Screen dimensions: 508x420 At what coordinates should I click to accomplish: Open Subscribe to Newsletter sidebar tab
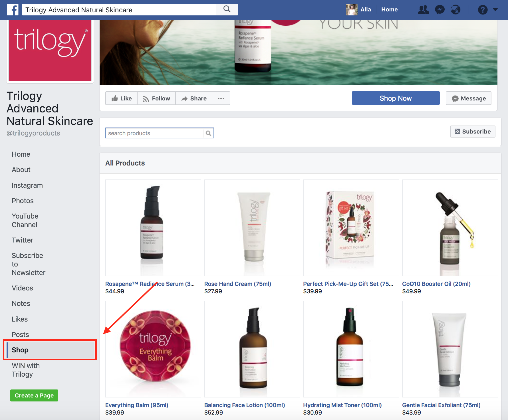(x=29, y=264)
